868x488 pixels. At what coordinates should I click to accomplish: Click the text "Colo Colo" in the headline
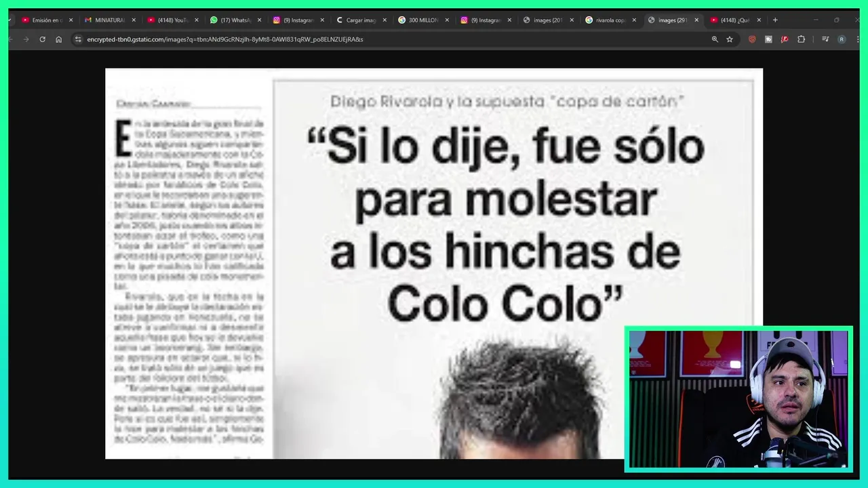tap(505, 303)
